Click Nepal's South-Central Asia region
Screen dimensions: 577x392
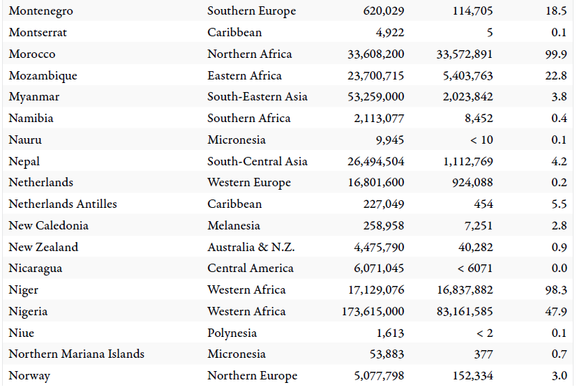257,161
